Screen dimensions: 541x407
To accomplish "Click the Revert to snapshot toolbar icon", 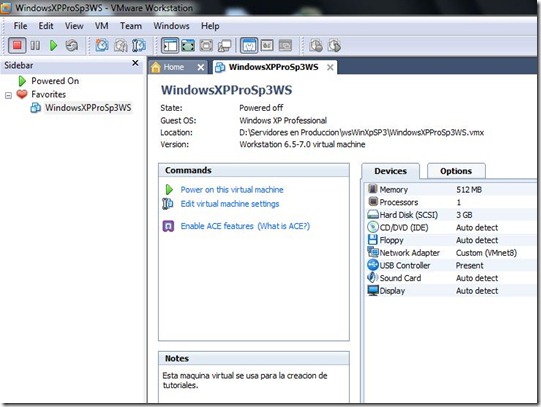I will click(120, 45).
